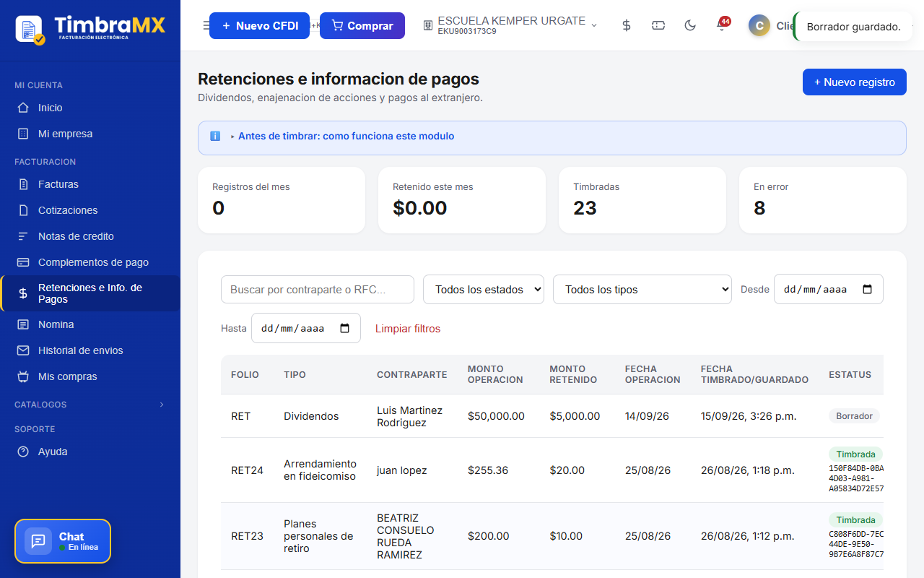Open the dollar sign icon in top bar
The height and width of the screenshot is (578, 924).
tap(627, 25)
